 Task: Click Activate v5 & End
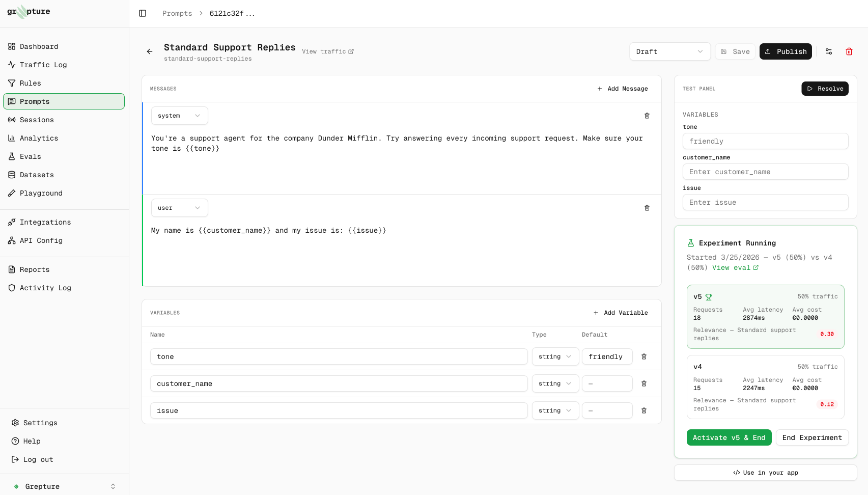coord(729,437)
